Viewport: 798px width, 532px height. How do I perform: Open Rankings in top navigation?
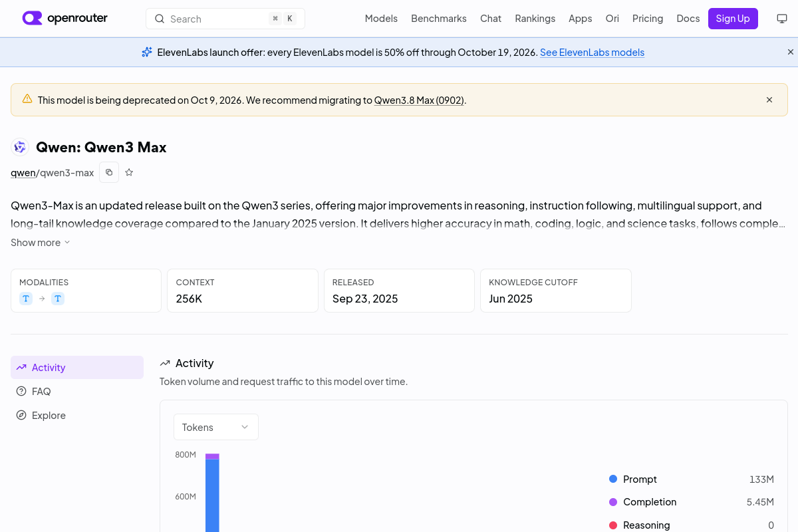[x=535, y=19]
